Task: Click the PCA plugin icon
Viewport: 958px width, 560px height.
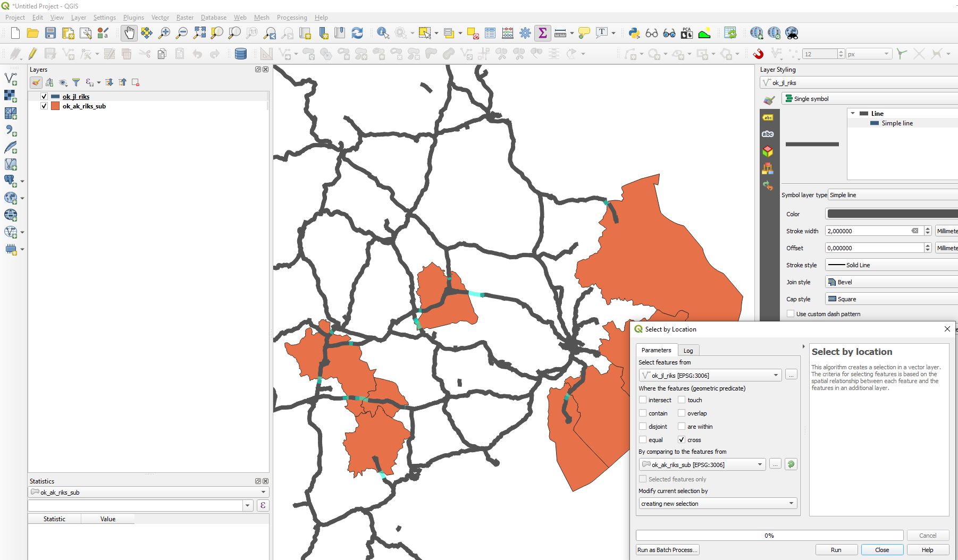Action: click(687, 33)
